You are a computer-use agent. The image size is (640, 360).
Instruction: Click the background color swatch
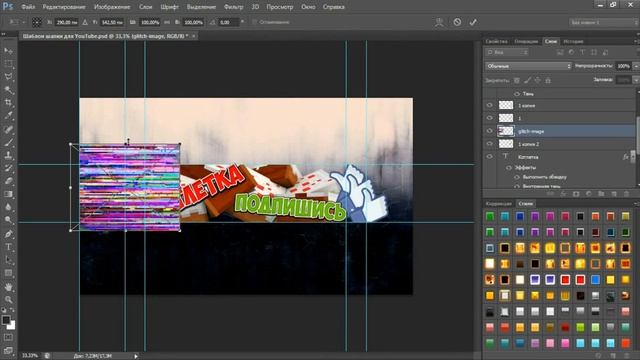point(12,326)
